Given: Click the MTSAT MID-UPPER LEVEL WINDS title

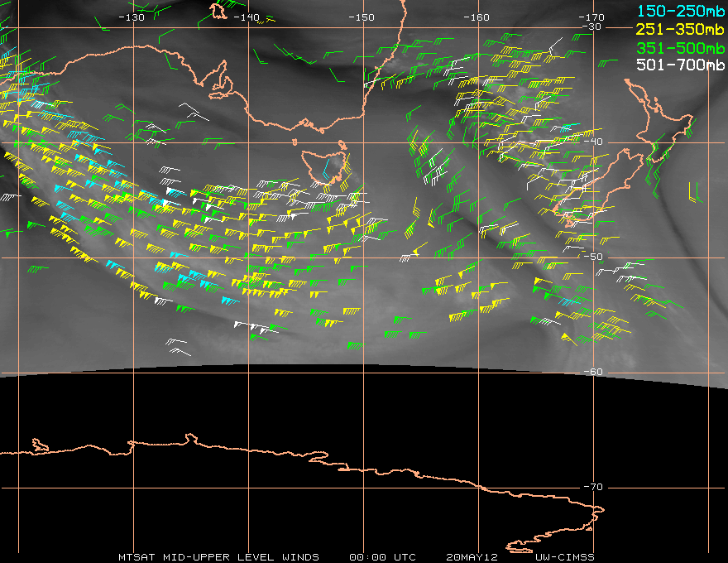Looking at the screenshot, I should click(x=218, y=556).
